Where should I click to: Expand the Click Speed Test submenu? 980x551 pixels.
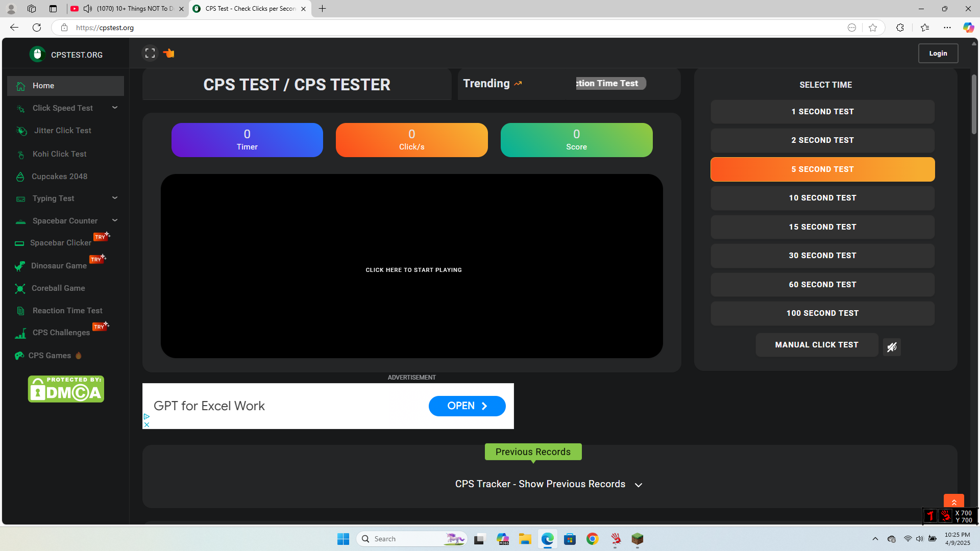pyautogui.click(x=115, y=108)
